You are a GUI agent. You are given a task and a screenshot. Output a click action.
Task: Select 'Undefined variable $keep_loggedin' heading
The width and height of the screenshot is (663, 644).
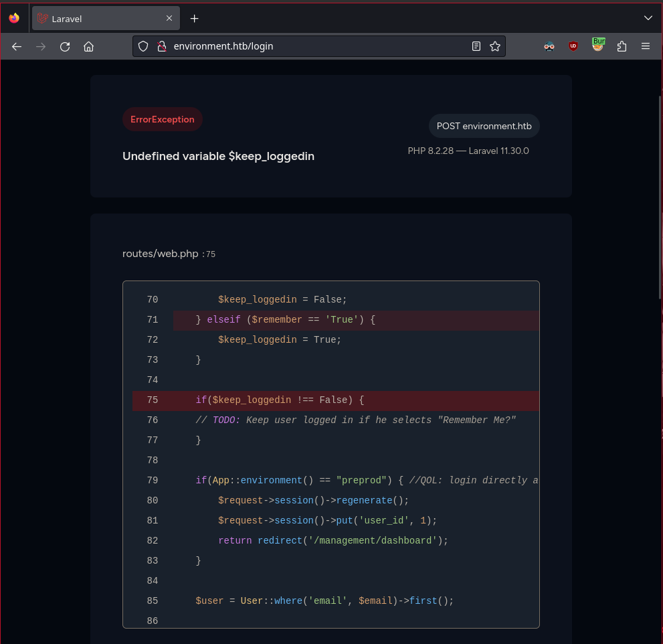218,156
